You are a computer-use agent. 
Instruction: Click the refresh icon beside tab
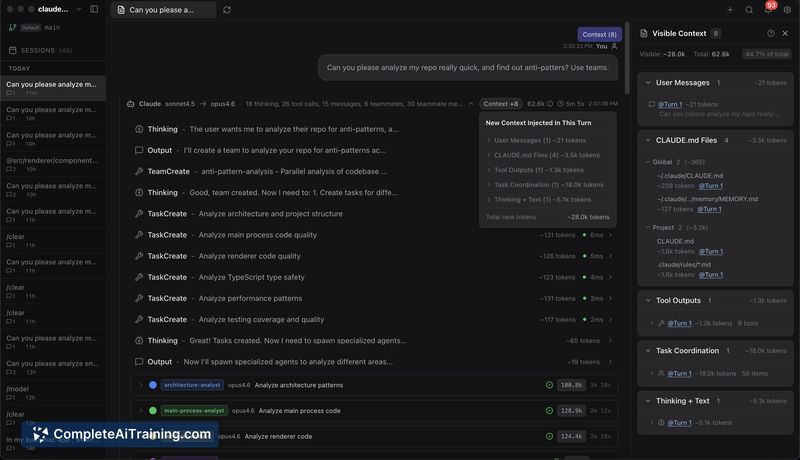pos(227,10)
